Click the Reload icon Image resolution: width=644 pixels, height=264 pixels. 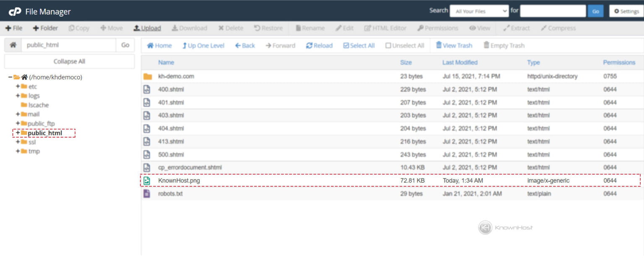[x=309, y=46]
